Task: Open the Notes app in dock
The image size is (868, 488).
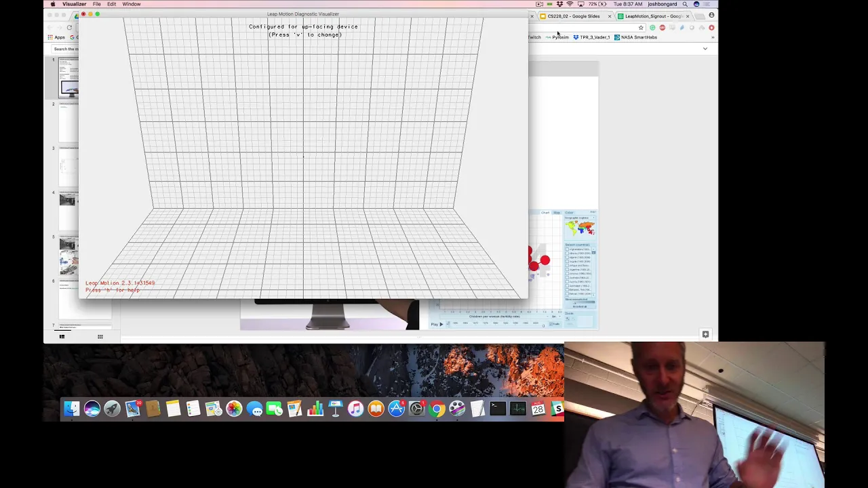Action: pyautogui.click(x=174, y=409)
